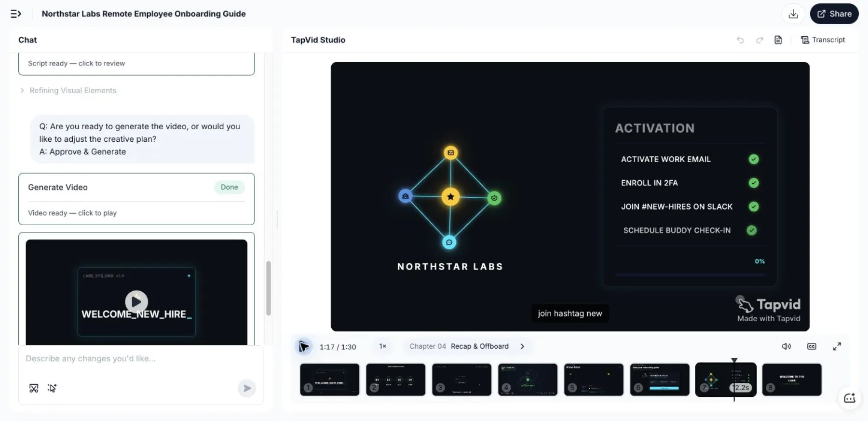Select scene thumbnail 6
This screenshot has height=421, width=868.
tap(660, 380)
